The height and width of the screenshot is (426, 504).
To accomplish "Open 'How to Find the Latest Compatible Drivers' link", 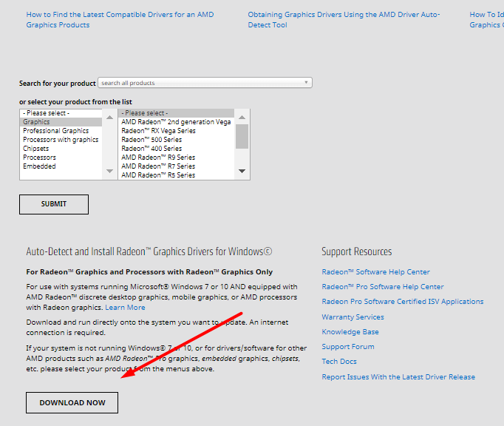I will click(x=120, y=20).
